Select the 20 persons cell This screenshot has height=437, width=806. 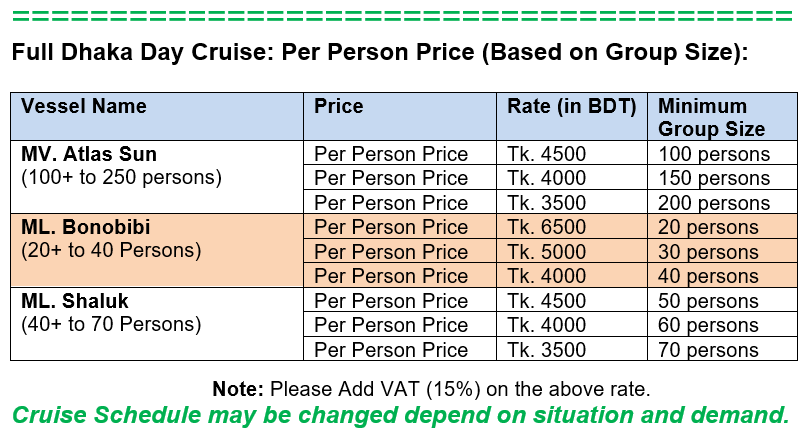(722, 227)
